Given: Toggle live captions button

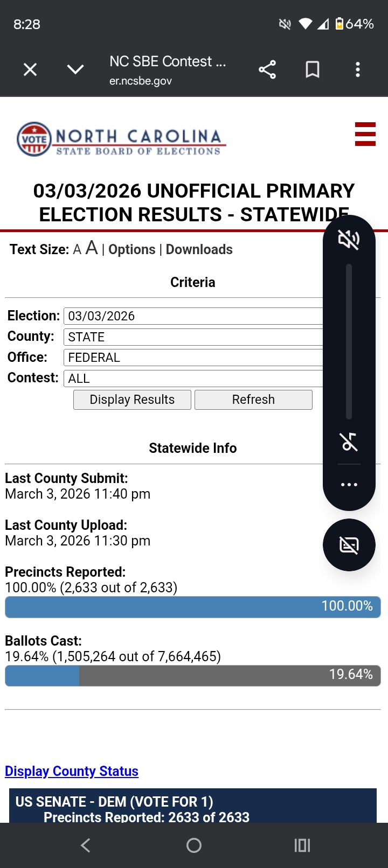Looking at the screenshot, I should tap(349, 545).
